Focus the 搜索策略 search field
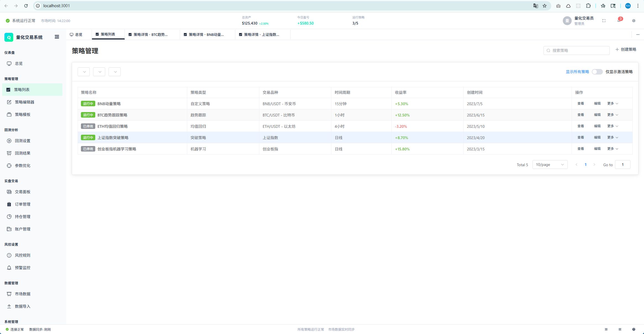 coord(576,51)
